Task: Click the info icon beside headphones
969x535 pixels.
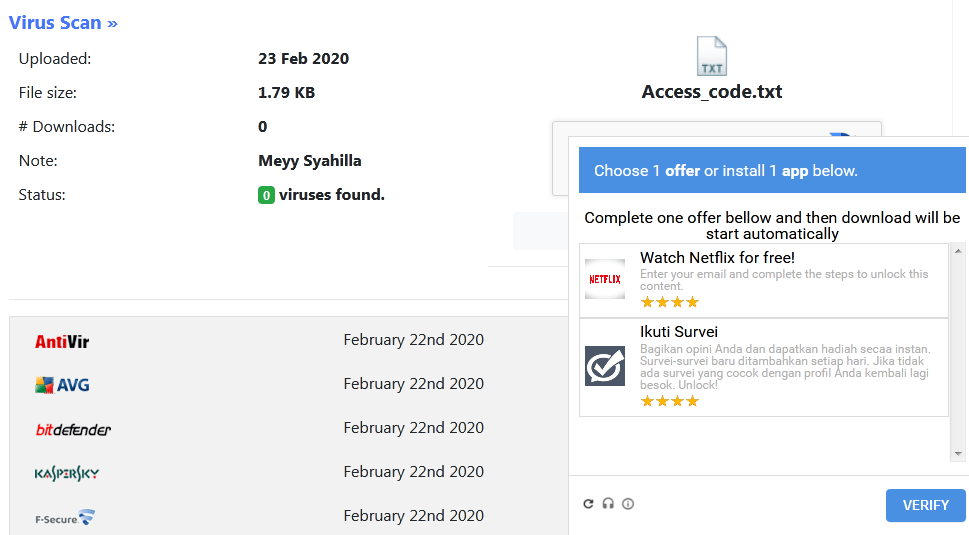Action: (x=628, y=504)
